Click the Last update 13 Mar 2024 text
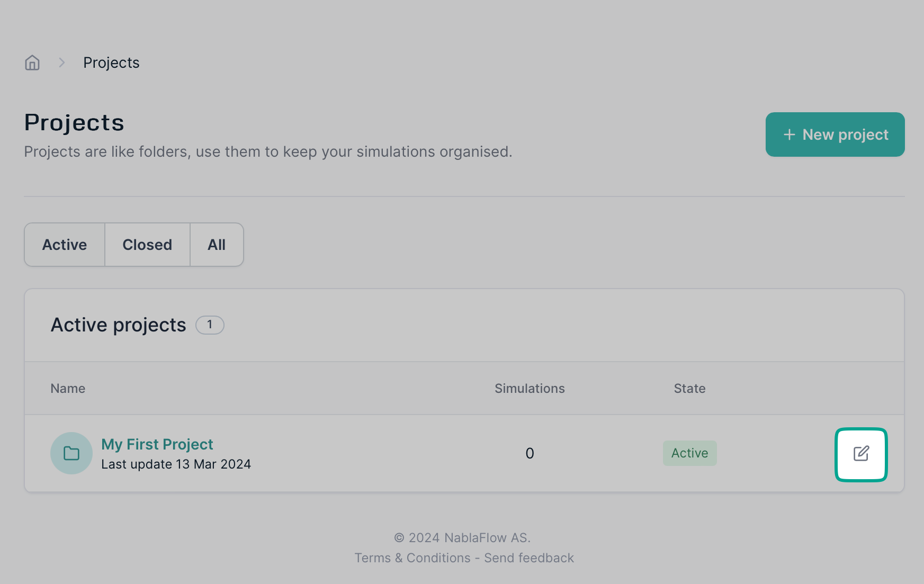924x584 pixels. [x=176, y=464]
